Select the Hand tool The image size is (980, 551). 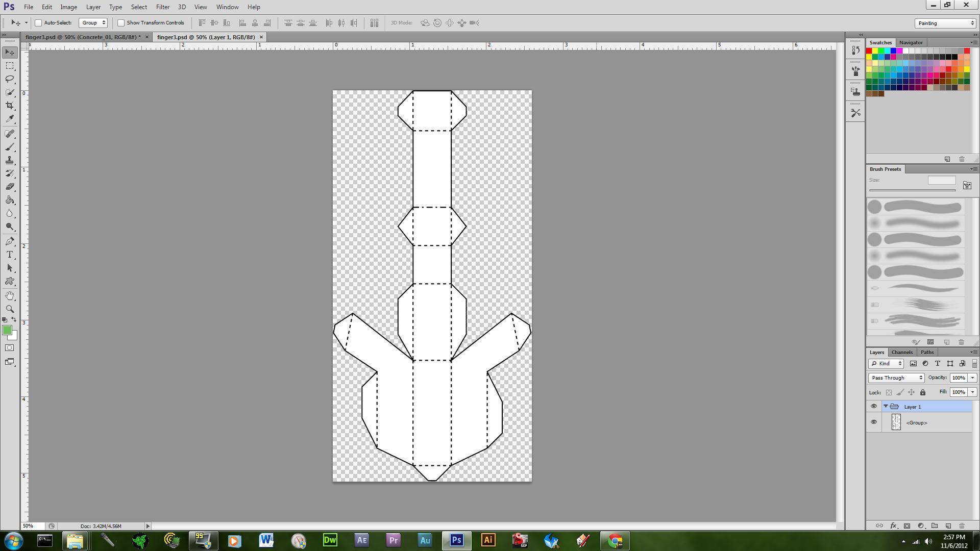10,296
